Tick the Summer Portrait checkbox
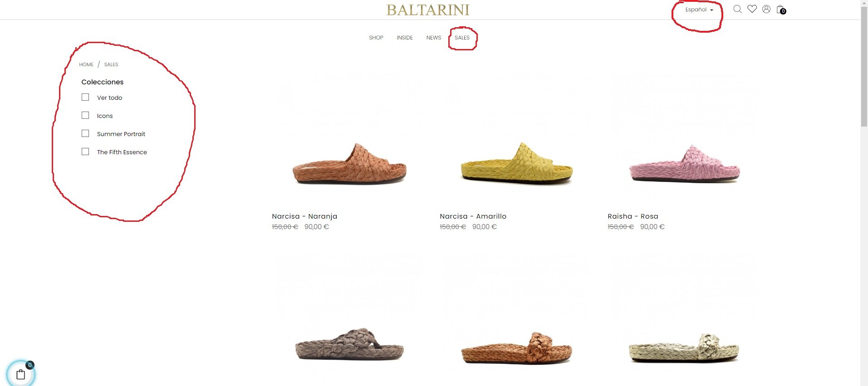This screenshot has width=868, height=386. click(85, 133)
